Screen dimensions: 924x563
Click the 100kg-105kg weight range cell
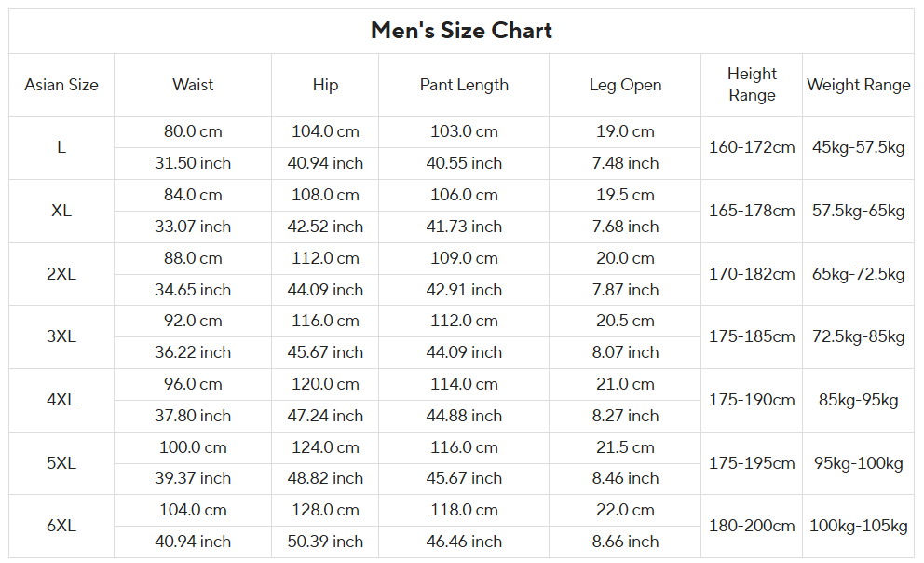click(x=859, y=526)
